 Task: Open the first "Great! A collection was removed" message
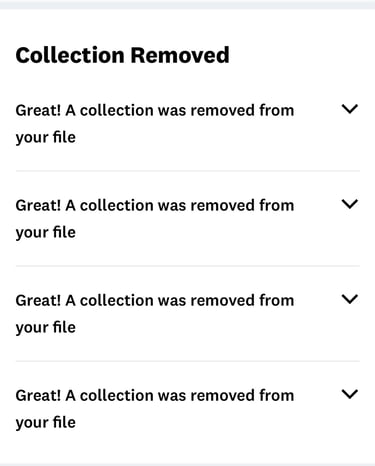pyautogui.click(x=155, y=124)
